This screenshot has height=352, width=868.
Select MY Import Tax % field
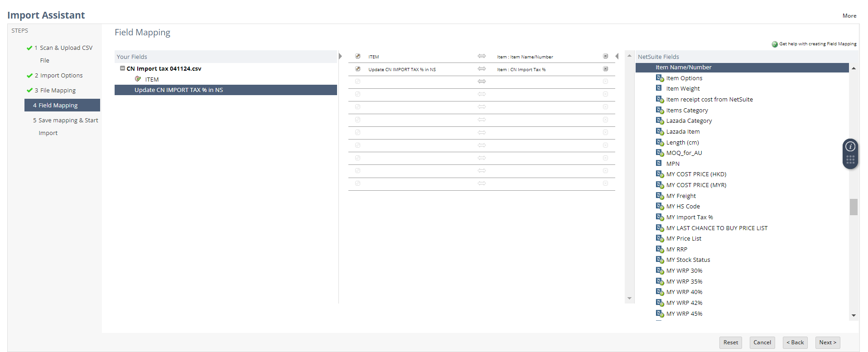[x=690, y=217]
